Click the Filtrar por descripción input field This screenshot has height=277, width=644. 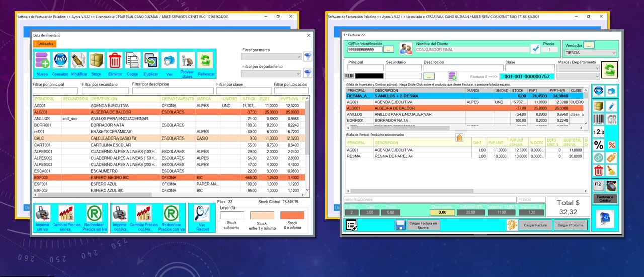coord(172,91)
